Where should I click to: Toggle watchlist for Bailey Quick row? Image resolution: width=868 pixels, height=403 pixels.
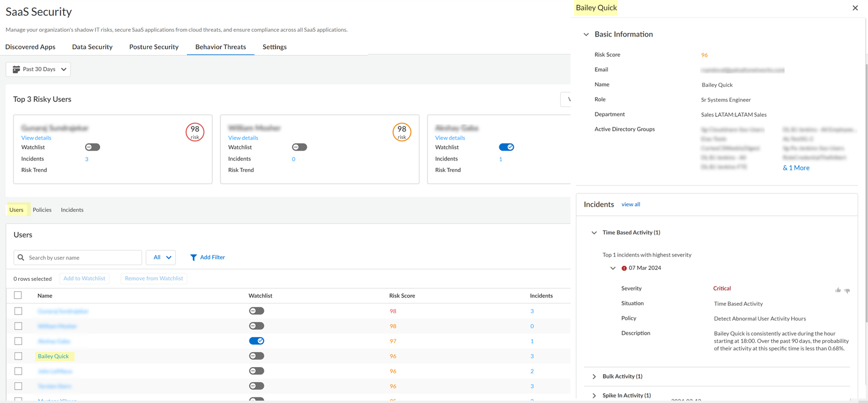(x=256, y=356)
